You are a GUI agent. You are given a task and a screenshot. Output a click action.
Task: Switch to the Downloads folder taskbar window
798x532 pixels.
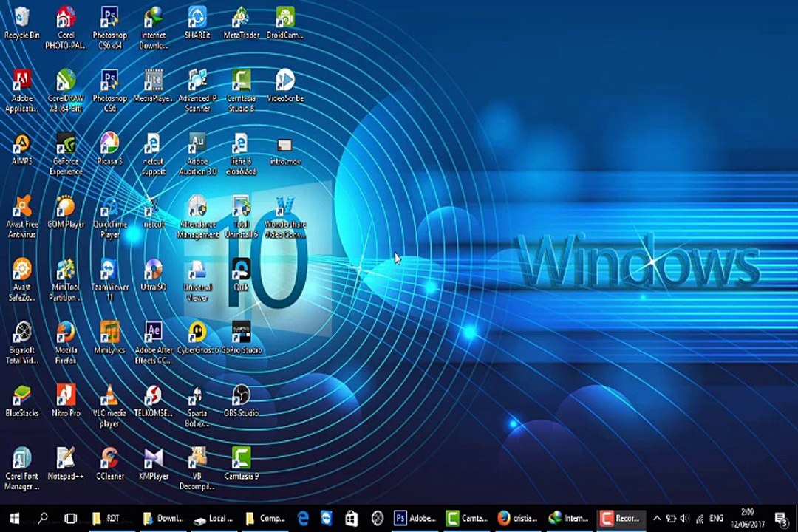click(163, 518)
